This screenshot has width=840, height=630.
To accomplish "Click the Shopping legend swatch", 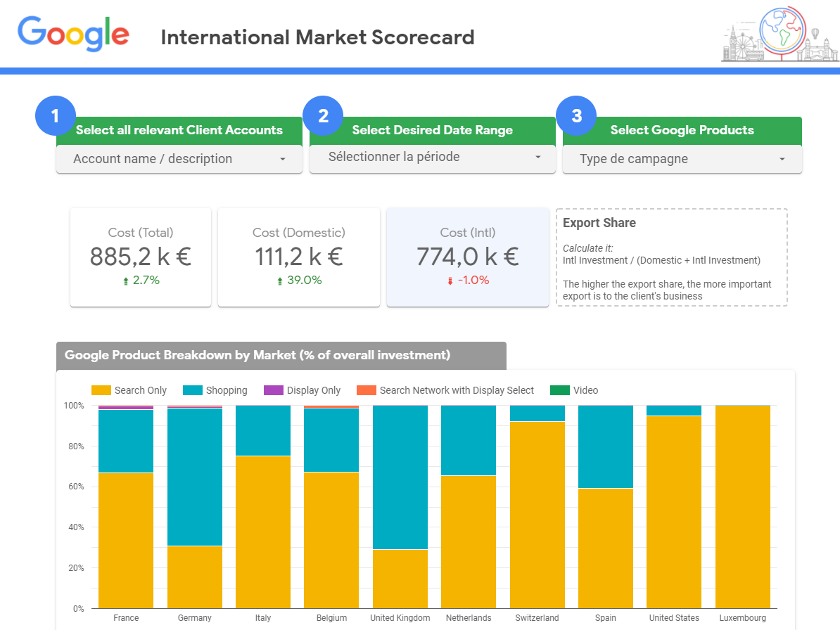I will coord(192,390).
